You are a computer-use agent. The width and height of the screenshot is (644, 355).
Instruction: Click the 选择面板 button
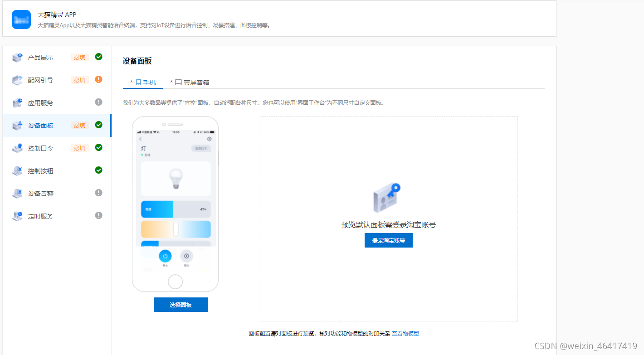[x=181, y=305]
